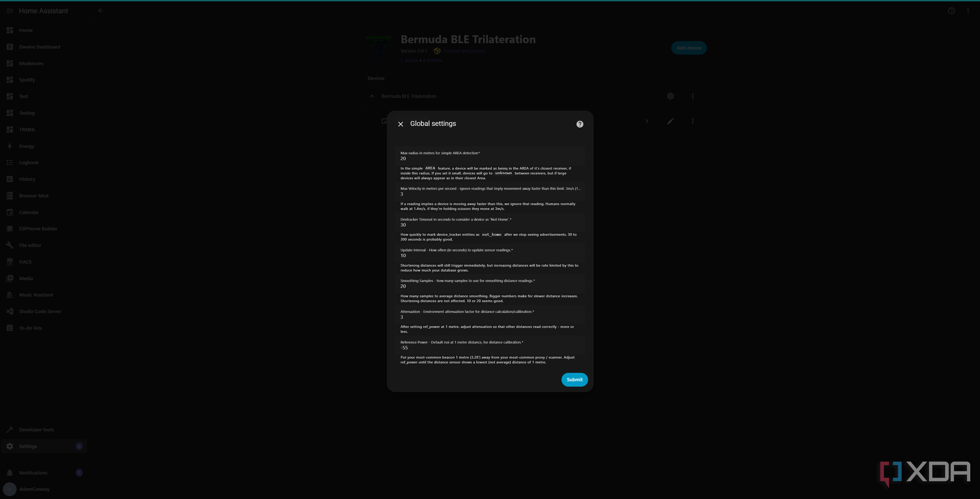Open the top-right overflow menu
Image resolution: width=980 pixels, height=499 pixels.
tap(968, 11)
